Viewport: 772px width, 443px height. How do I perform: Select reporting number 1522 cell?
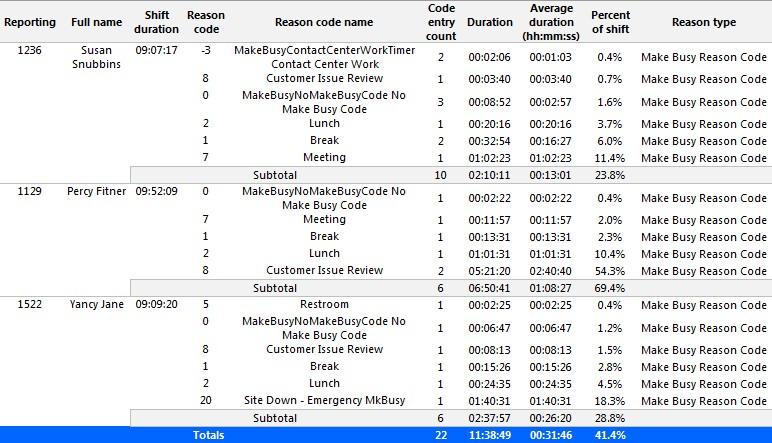point(30,304)
